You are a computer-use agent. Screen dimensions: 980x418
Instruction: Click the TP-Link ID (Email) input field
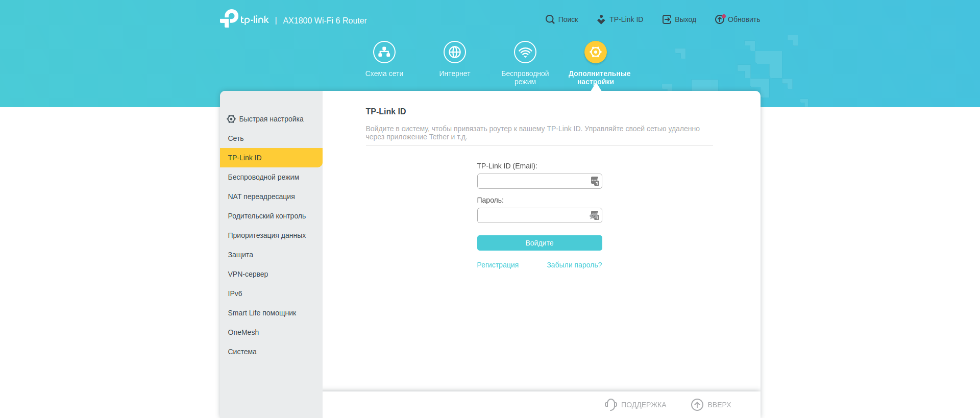[532, 181]
